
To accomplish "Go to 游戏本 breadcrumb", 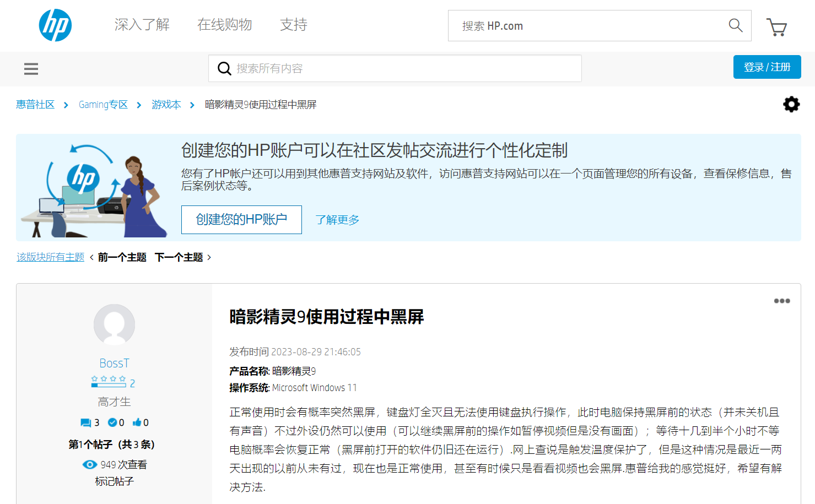I will pyautogui.click(x=166, y=105).
